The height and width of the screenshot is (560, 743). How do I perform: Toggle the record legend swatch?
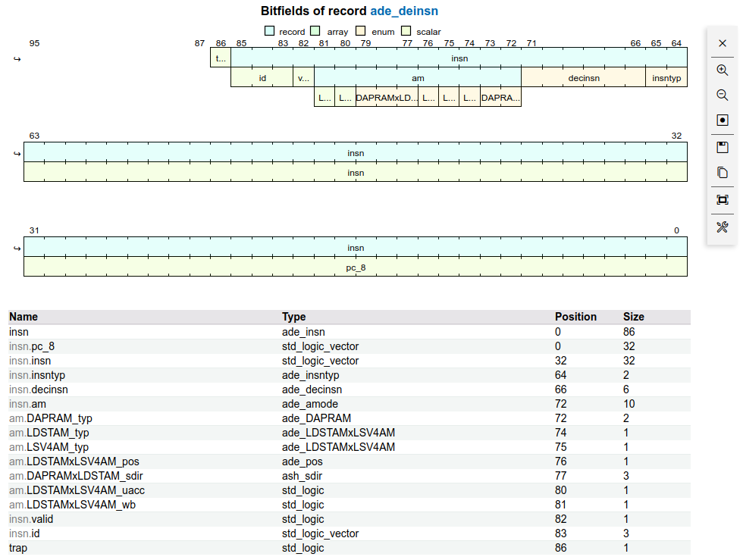pos(269,31)
